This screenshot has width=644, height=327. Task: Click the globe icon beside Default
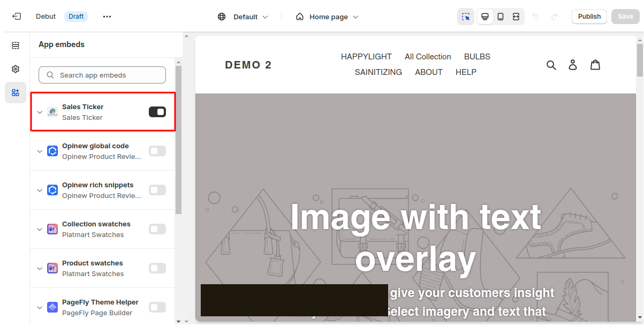(x=222, y=17)
